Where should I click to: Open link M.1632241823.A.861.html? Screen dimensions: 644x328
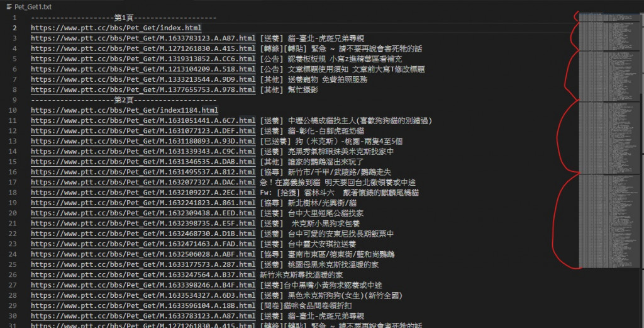pyautogui.click(x=143, y=203)
